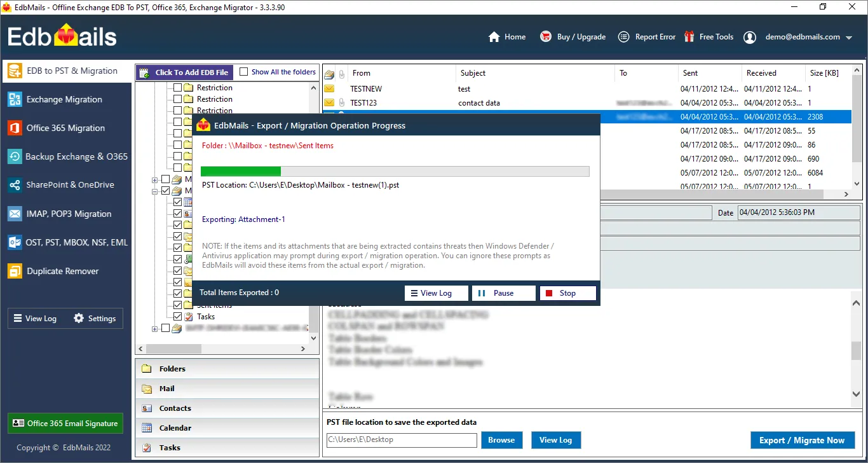Open the Buy / Upgrade cart icon

[546, 37]
